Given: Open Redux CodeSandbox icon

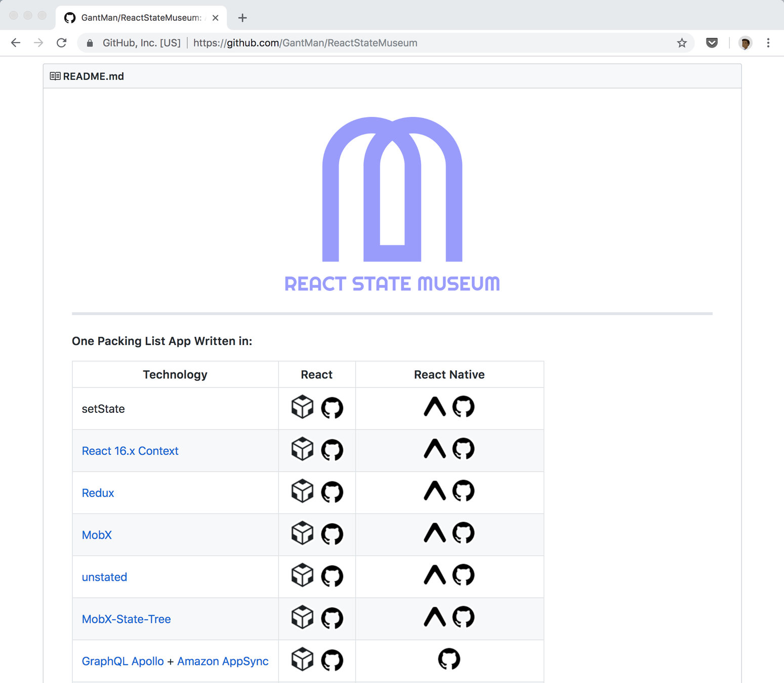Looking at the screenshot, I should point(303,491).
